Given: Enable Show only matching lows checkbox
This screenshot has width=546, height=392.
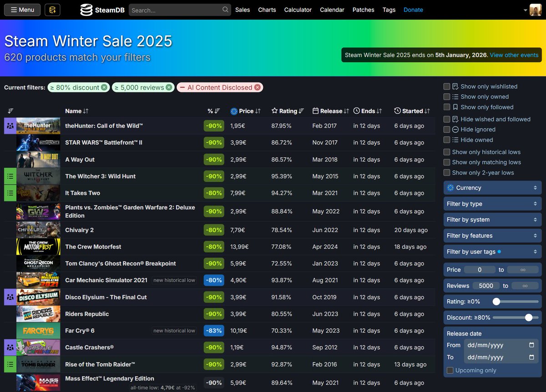Looking at the screenshot, I should pos(447,162).
